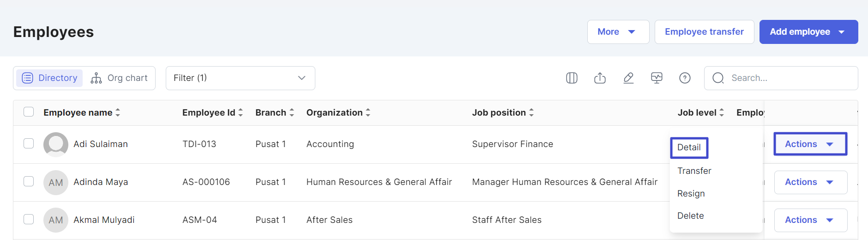This screenshot has height=240, width=868.
Task: Click the Add employee button
Action: tap(808, 32)
